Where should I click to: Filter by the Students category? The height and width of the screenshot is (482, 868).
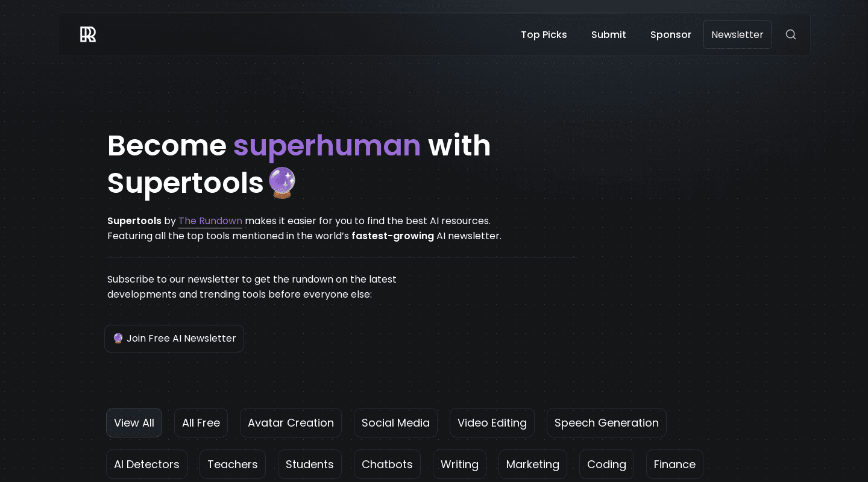(x=310, y=465)
